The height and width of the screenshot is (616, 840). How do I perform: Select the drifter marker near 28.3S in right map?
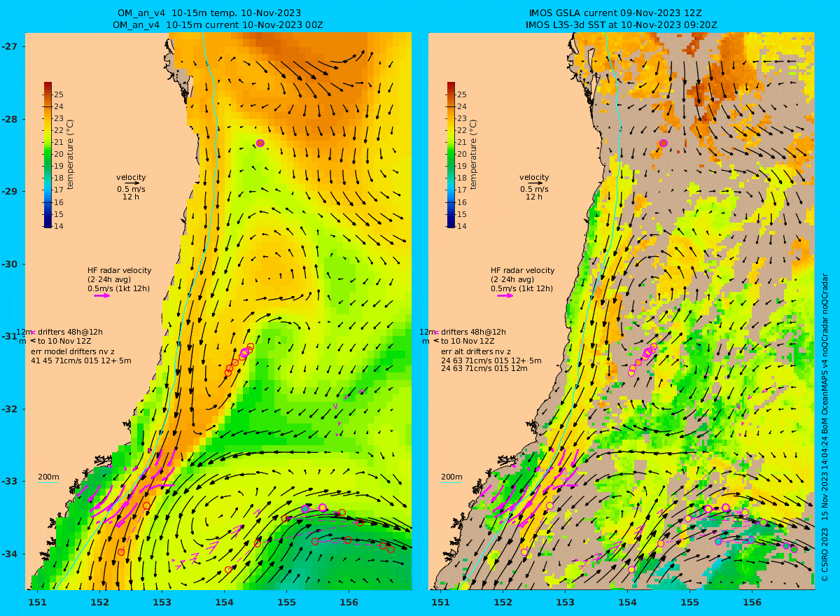tap(664, 143)
